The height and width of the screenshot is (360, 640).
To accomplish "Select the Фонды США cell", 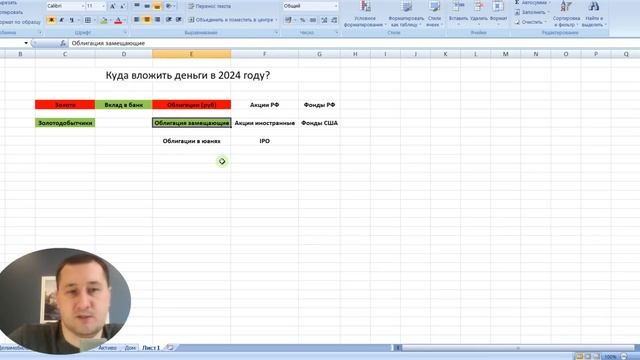I will pyautogui.click(x=319, y=123).
